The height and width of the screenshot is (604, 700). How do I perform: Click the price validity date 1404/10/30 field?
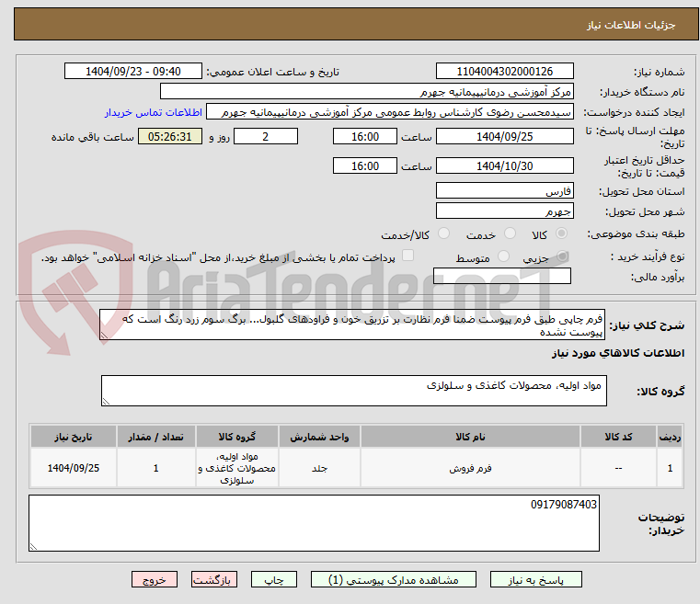[504, 165]
